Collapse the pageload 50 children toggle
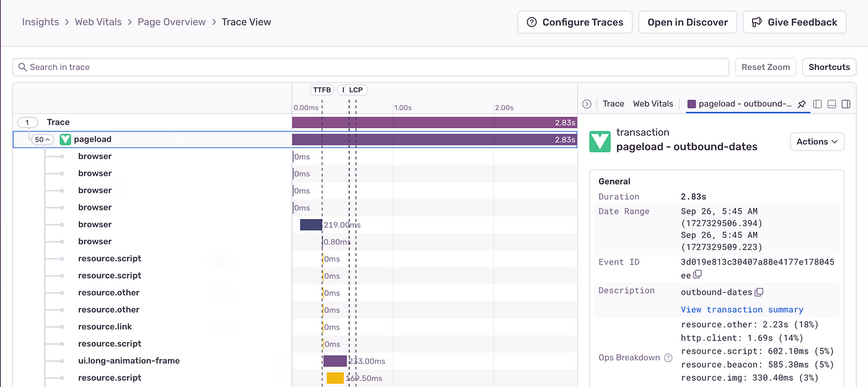This screenshot has width=868, height=387. (x=43, y=139)
